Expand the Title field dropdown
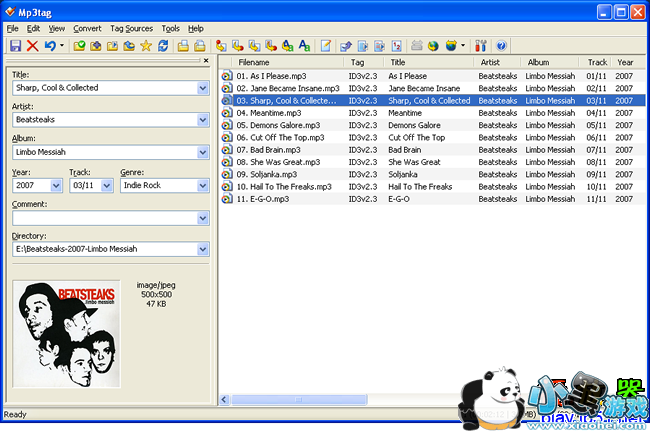 [x=203, y=88]
